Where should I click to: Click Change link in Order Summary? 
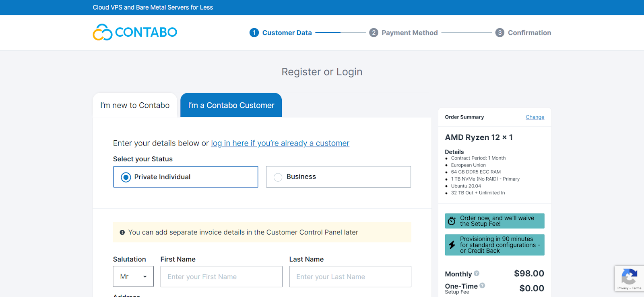point(535,117)
